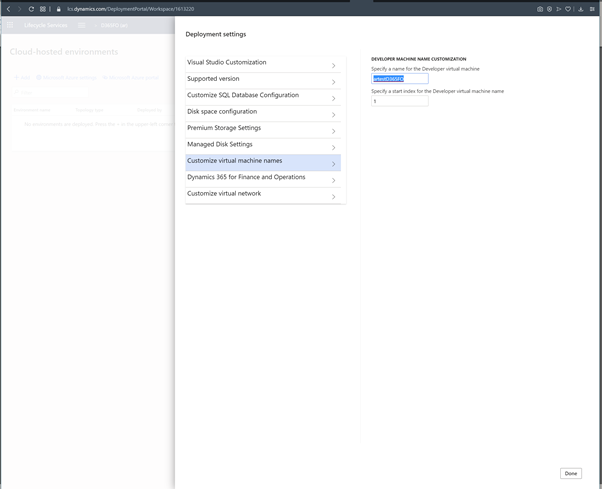
Task: Click the browser forward arrow
Action: (x=19, y=9)
